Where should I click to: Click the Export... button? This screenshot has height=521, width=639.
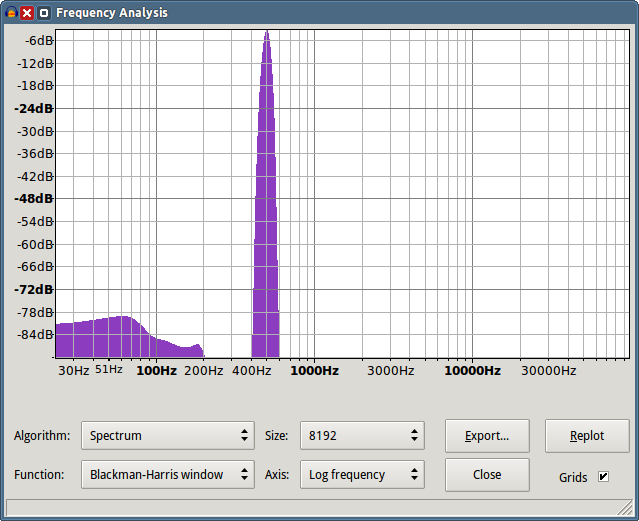487,436
